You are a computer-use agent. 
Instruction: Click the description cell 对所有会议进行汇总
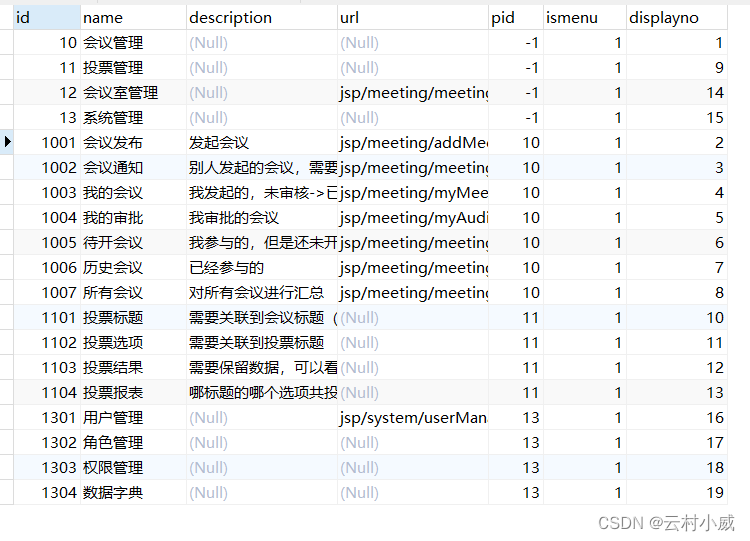coord(262,292)
